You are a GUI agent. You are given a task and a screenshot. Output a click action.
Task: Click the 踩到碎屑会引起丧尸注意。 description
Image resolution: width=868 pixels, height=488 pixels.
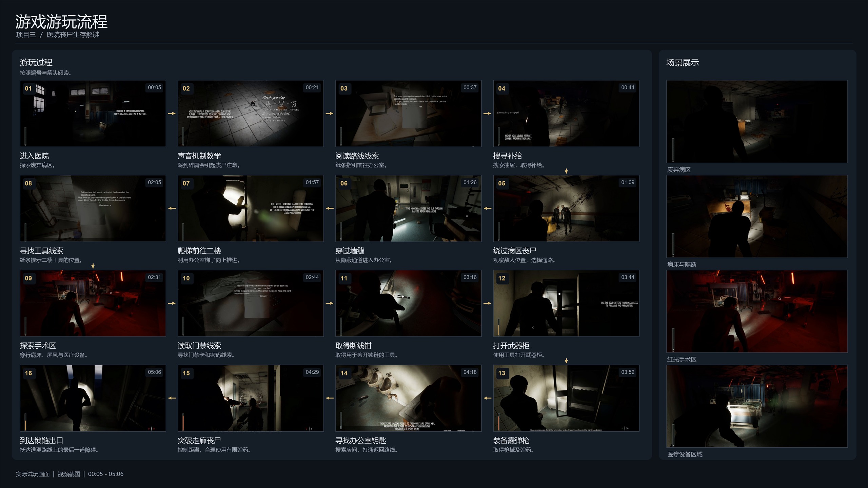(x=209, y=165)
